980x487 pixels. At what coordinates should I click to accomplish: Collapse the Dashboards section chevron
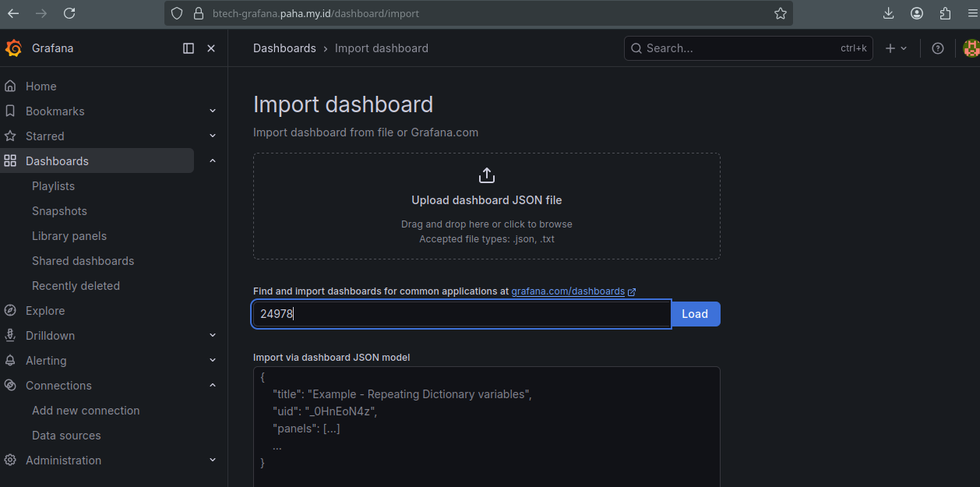pyautogui.click(x=213, y=161)
